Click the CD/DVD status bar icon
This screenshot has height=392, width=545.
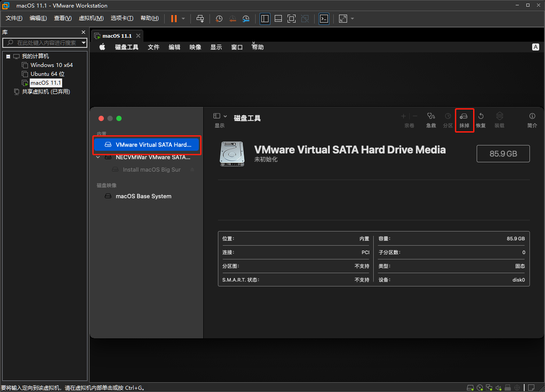[x=480, y=388]
